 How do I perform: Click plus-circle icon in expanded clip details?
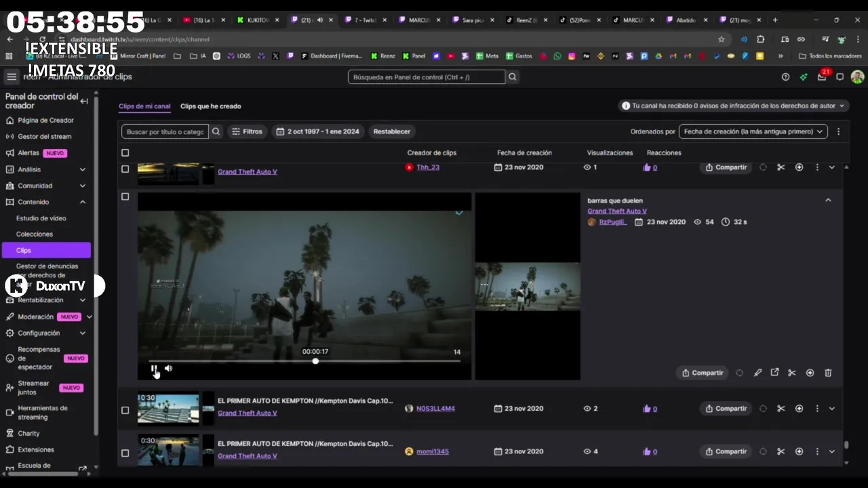(x=810, y=373)
